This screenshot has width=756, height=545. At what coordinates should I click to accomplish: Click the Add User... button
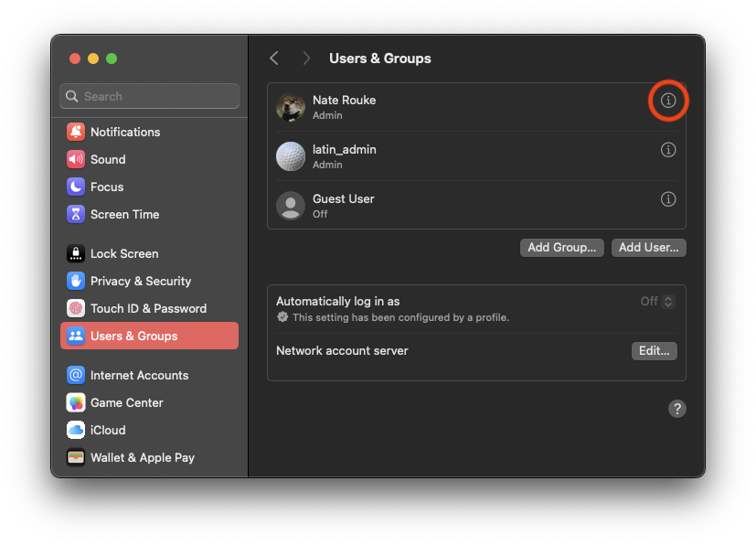(648, 248)
